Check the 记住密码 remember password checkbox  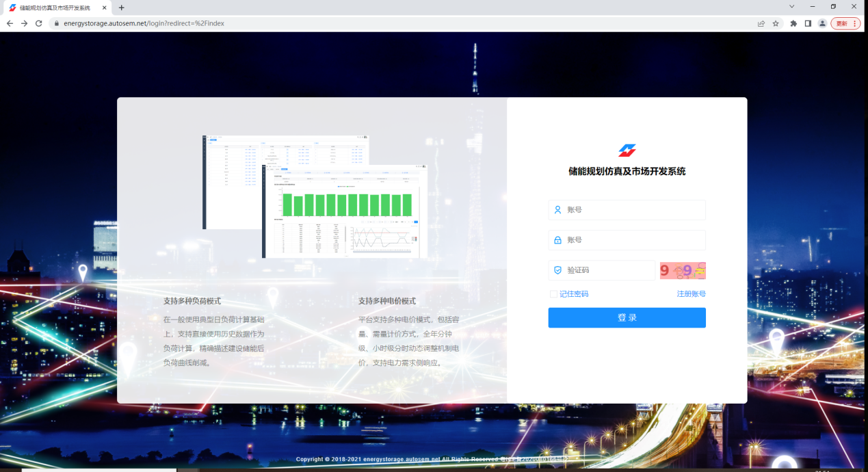click(553, 294)
